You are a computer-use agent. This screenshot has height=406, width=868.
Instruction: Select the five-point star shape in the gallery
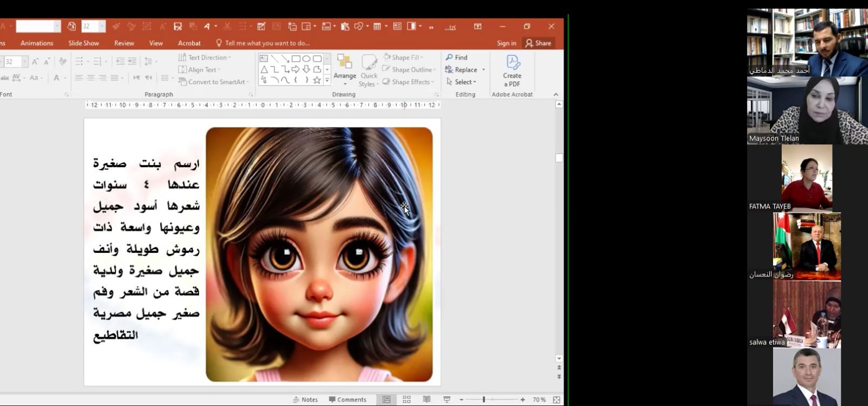317,80
